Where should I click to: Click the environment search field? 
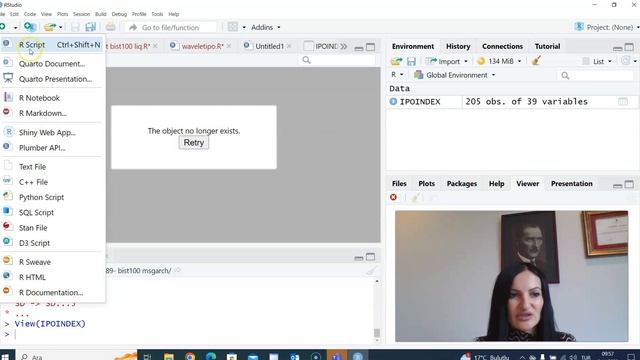click(595, 76)
